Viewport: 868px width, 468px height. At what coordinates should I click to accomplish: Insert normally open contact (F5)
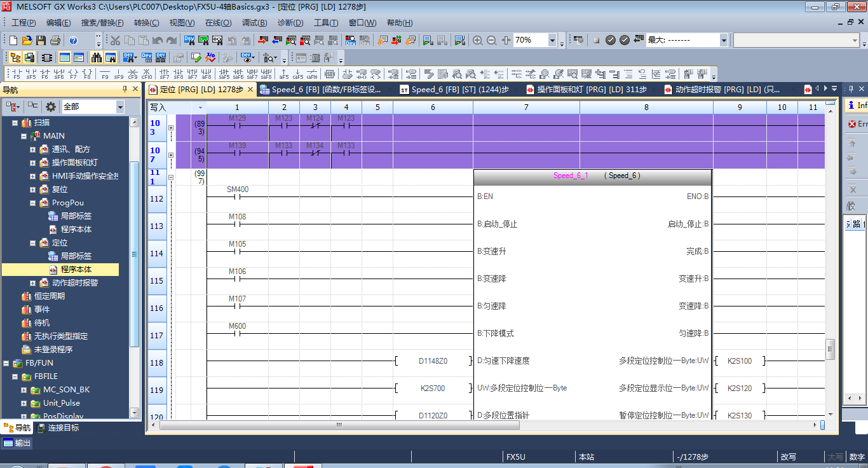tap(17, 73)
